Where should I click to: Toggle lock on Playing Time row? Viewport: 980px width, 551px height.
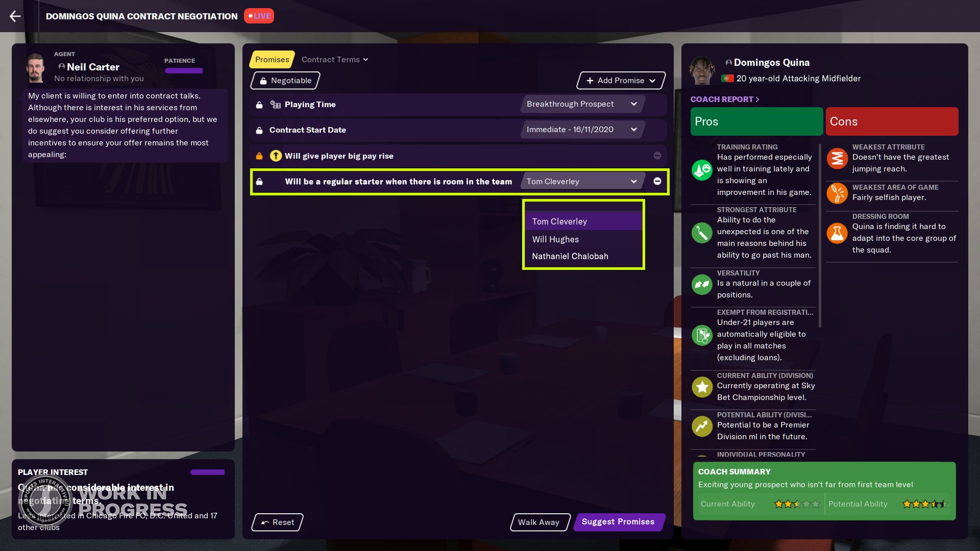coord(259,105)
